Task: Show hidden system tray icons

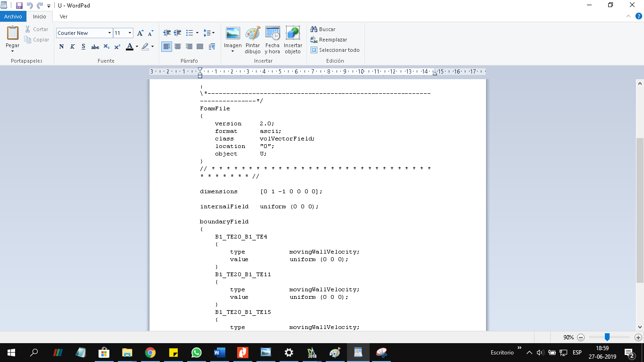Action: [x=529, y=353]
